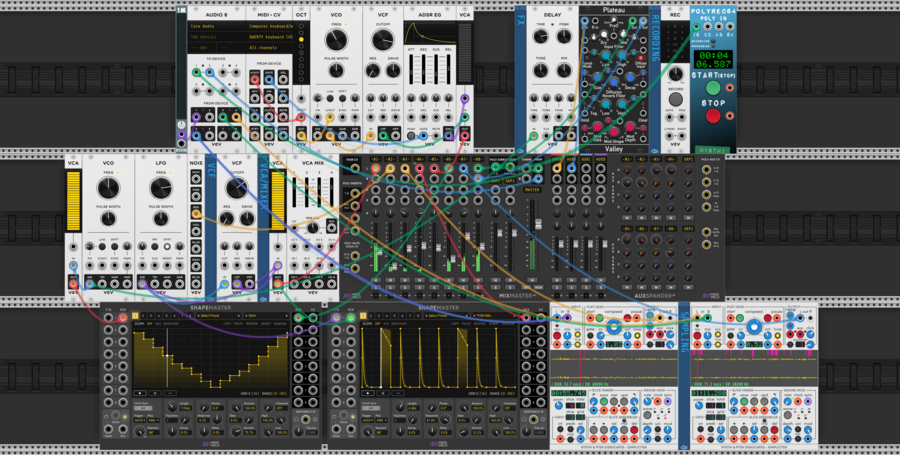Click the FREQ knob on top-row VCO
The width and height of the screenshot is (900, 455).
pyautogui.click(x=336, y=40)
